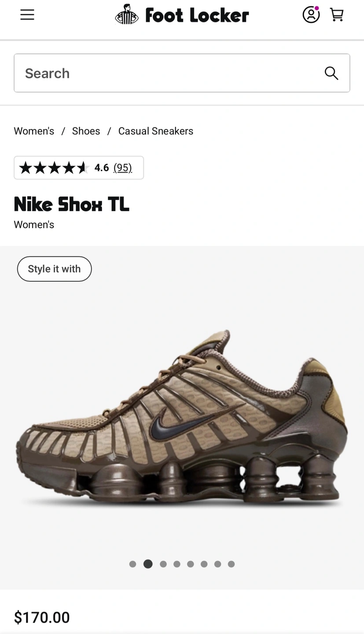Select the third carousel dot
The width and height of the screenshot is (364, 634).
coord(163,564)
